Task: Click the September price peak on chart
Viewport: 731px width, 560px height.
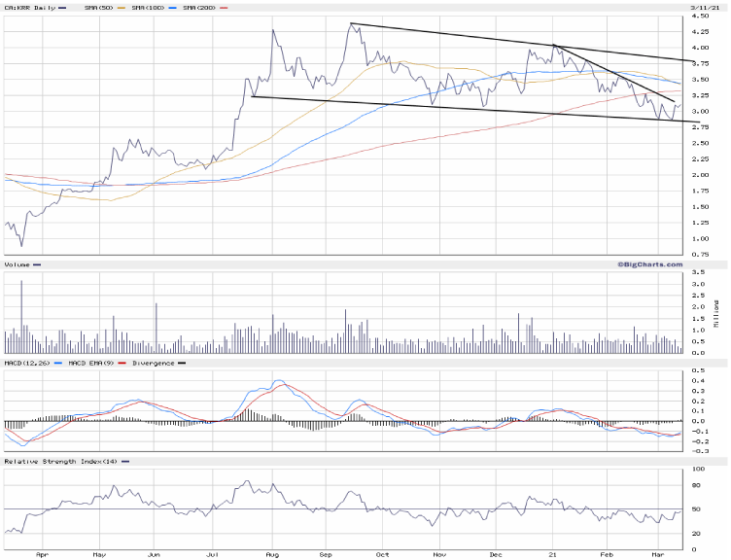Action: click(351, 23)
